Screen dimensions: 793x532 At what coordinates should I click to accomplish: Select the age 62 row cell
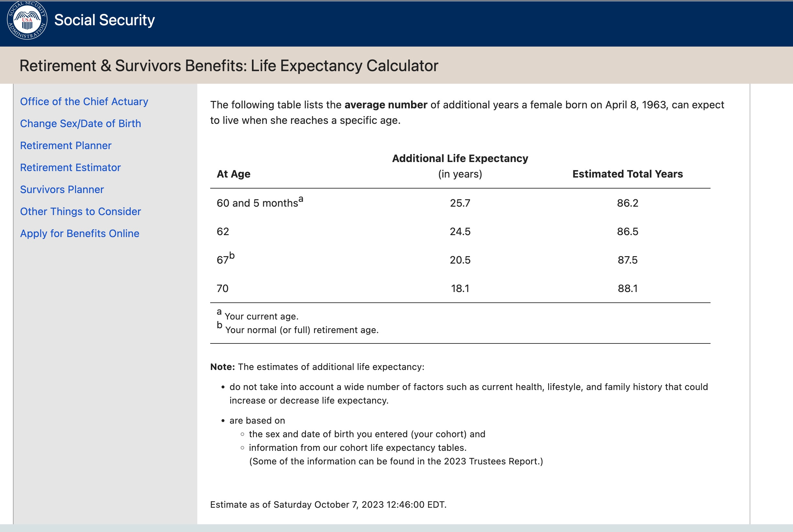point(223,232)
